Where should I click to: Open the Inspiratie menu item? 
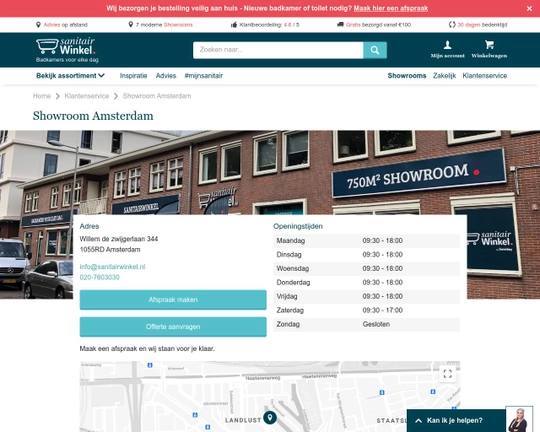(133, 76)
